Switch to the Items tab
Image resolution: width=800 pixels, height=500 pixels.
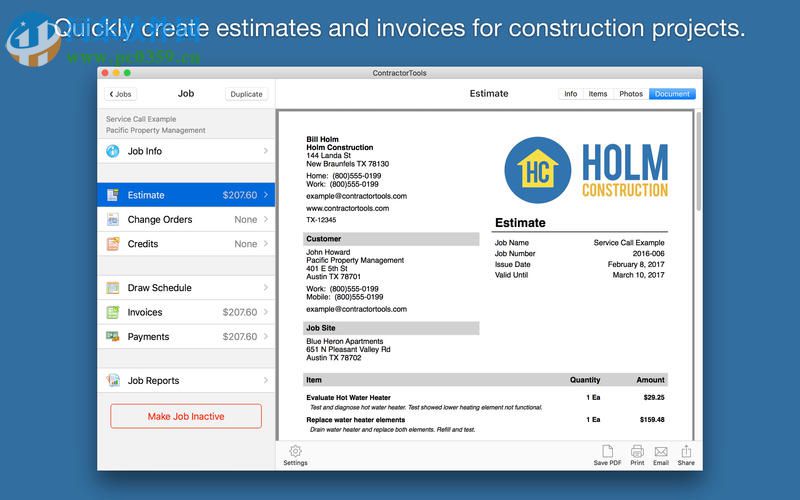click(597, 94)
